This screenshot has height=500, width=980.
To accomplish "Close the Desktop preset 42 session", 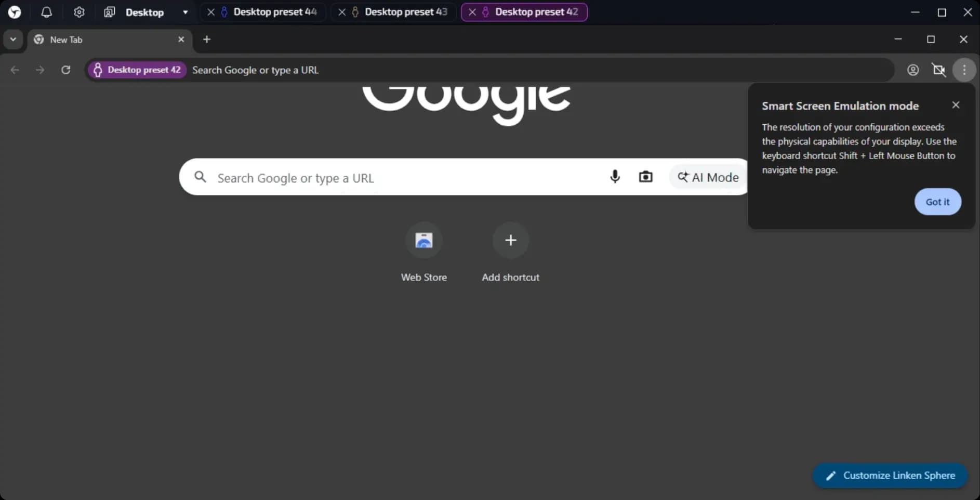I will click(x=472, y=12).
